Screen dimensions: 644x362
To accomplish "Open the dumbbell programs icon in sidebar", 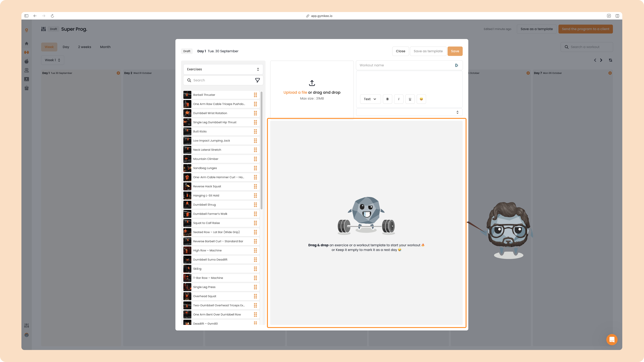I will pyautogui.click(x=27, y=52).
